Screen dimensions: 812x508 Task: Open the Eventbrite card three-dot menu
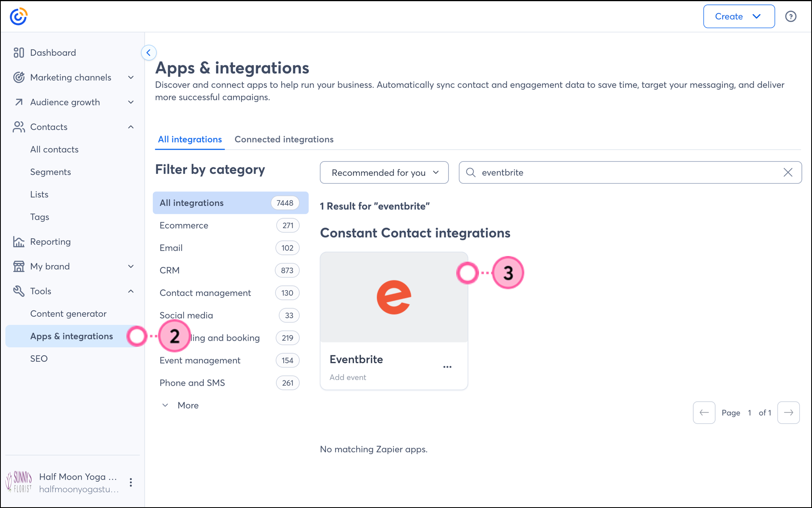tap(447, 367)
